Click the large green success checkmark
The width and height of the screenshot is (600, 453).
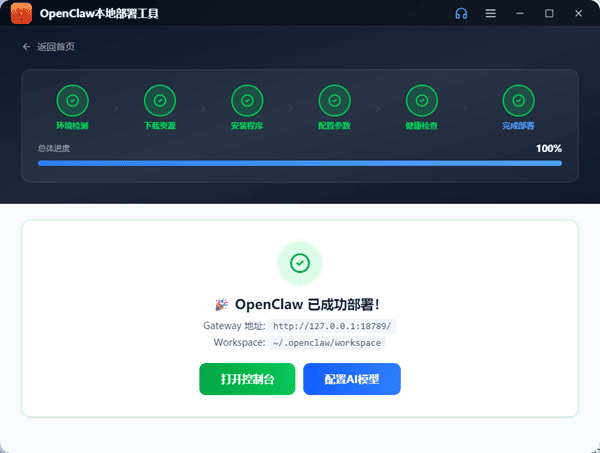click(299, 263)
